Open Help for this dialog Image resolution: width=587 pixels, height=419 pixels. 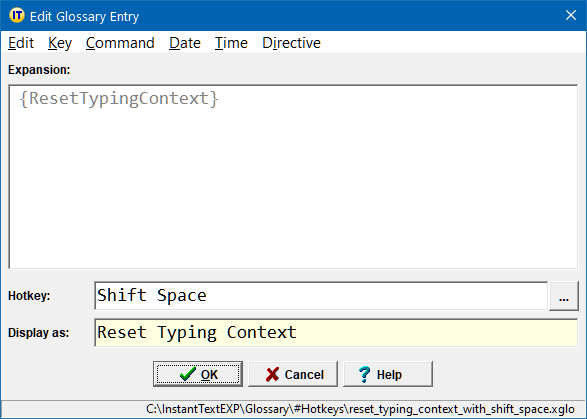388,374
